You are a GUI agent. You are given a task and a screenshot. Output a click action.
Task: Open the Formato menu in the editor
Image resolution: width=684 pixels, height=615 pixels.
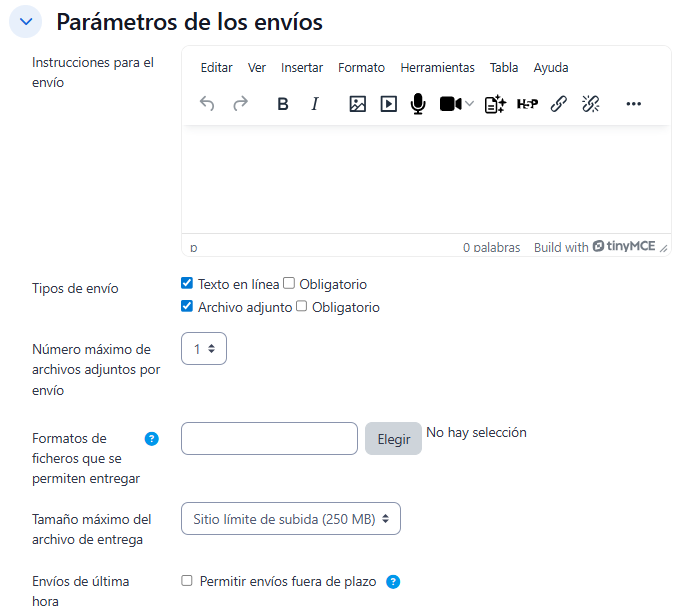(x=361, y=68)
